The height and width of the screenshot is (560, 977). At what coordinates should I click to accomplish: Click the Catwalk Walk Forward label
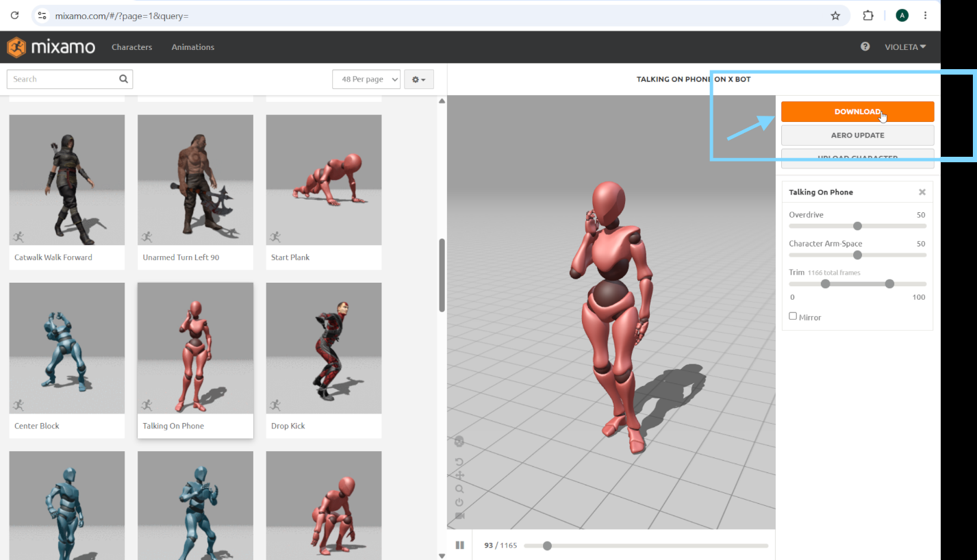pos(53,257)
